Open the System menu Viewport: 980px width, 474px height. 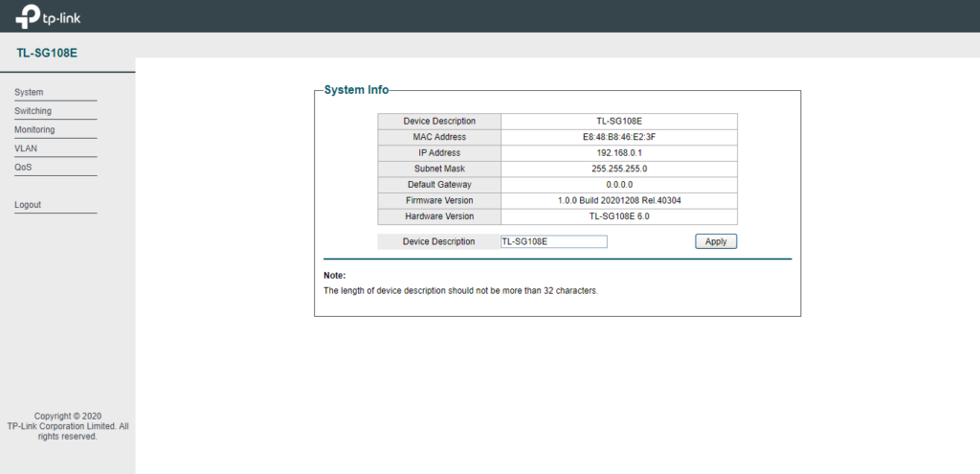click(30, 93)
